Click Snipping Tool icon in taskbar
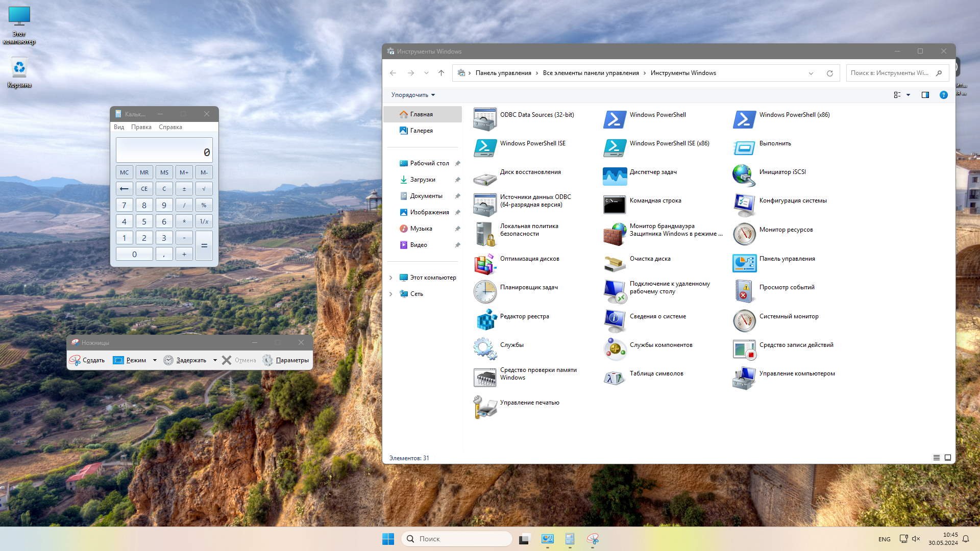Screen dimensions: 980x551 pyautogui.click(x=593, y=539)
